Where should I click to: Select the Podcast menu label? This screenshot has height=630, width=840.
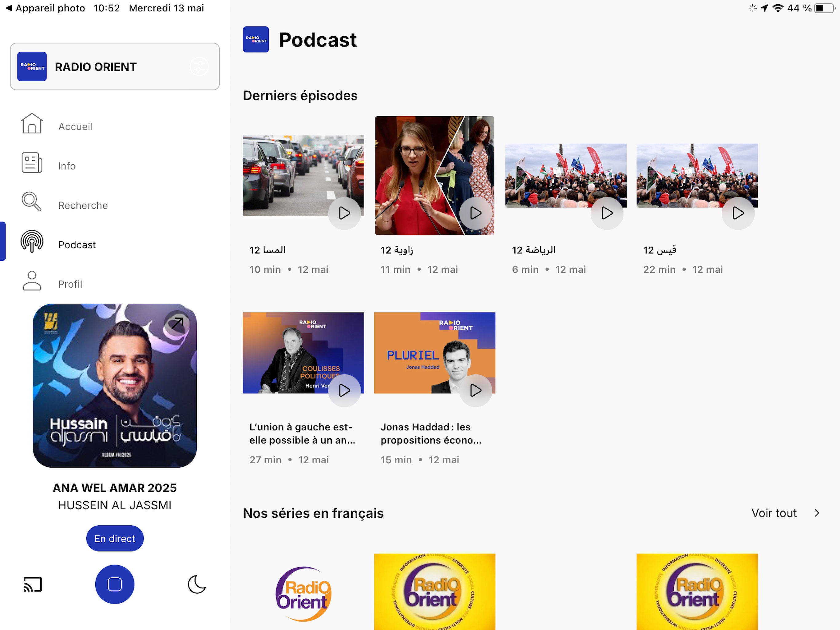coord(77,245)
